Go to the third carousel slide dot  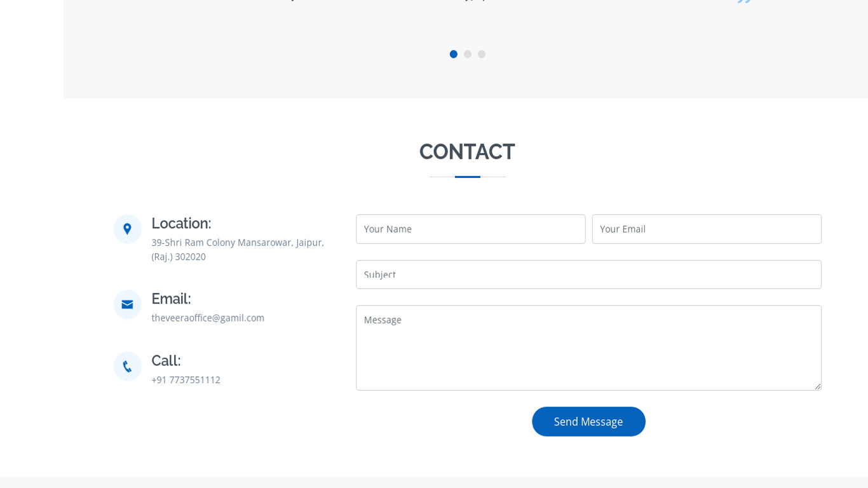coord(482,54)
